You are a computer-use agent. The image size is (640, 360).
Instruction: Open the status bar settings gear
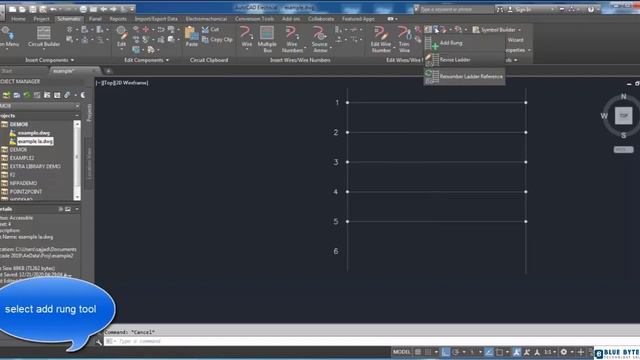564,352
